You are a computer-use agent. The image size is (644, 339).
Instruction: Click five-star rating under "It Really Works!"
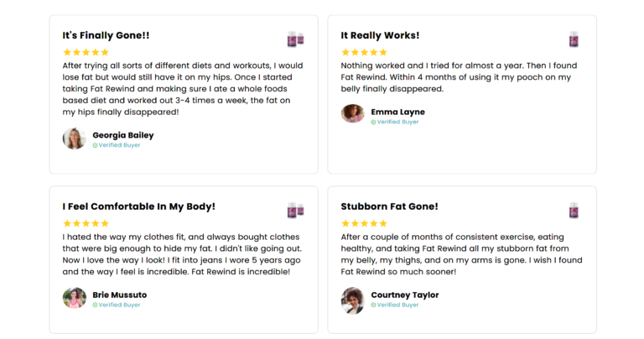tap(364, 52)
